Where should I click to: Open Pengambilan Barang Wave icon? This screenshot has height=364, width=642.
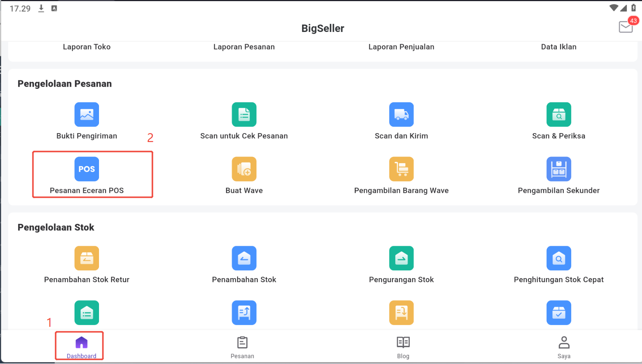(x=401, y=169)
